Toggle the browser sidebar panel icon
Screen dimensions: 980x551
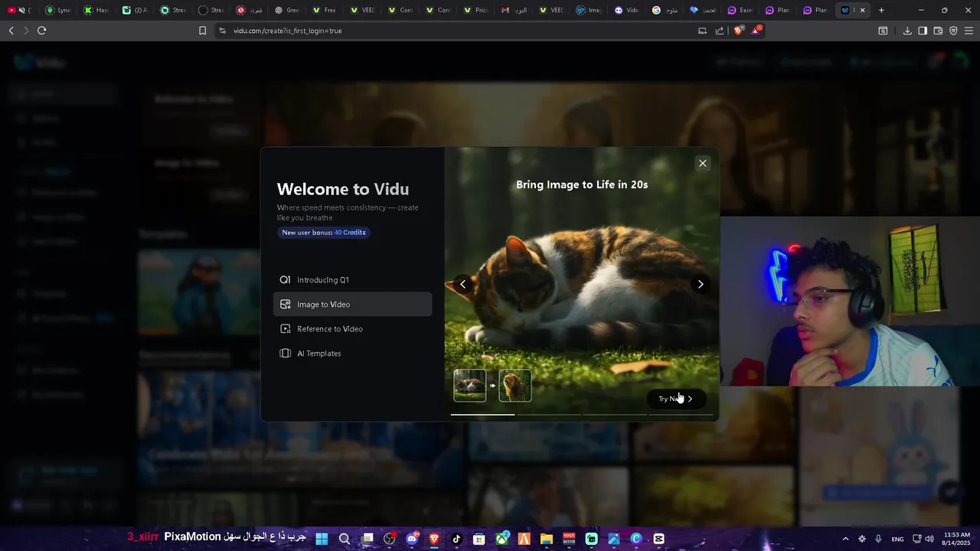coord(923,31)
